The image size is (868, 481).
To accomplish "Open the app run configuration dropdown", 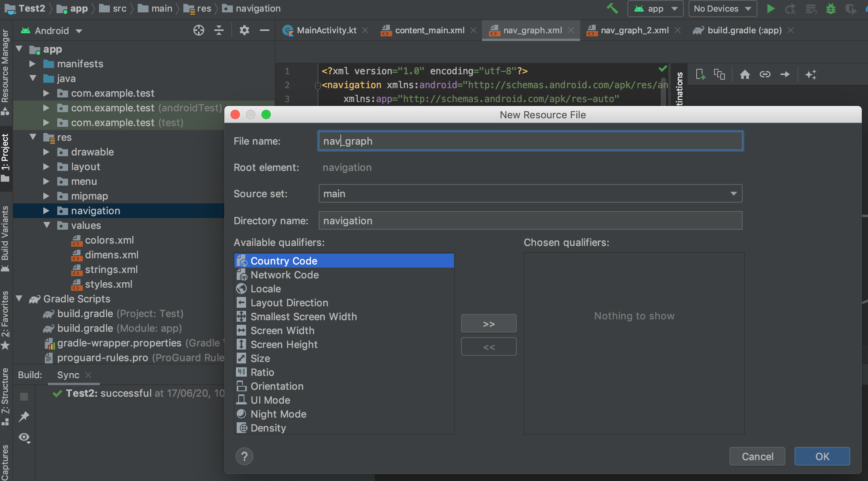I will click(656, 9).
